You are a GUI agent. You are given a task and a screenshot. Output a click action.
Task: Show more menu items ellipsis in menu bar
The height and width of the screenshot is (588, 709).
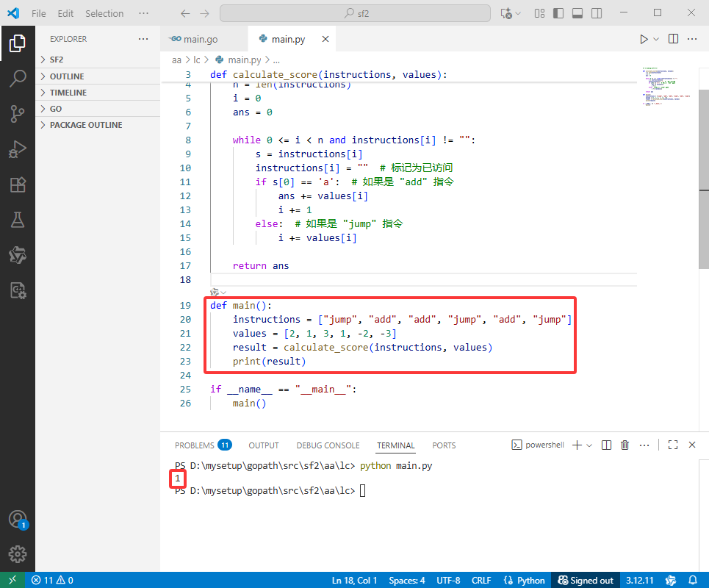point(144,13)
